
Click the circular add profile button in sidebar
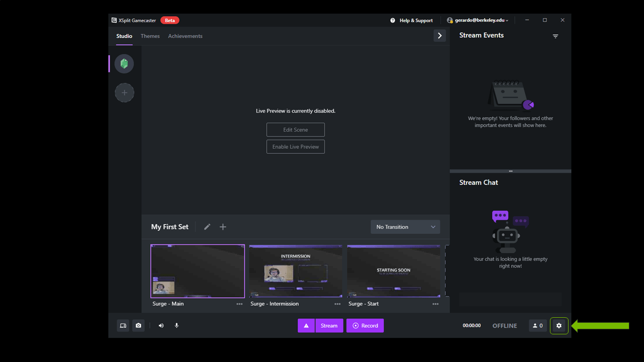(x=124, y=93)
